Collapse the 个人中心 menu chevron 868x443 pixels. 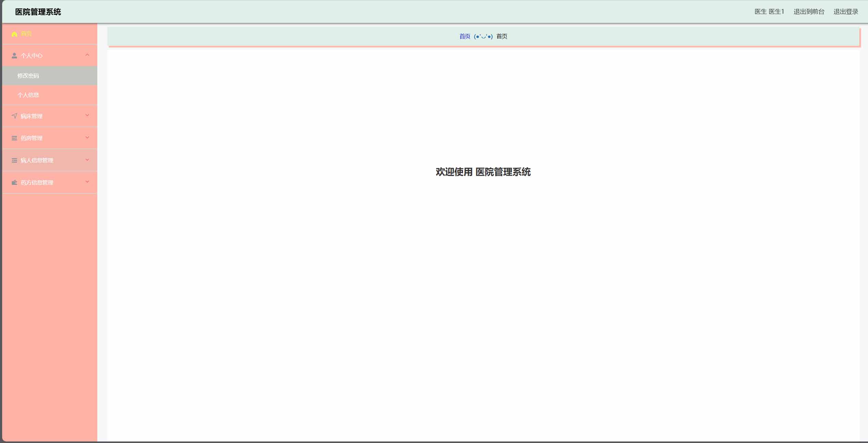pos(87,55)
